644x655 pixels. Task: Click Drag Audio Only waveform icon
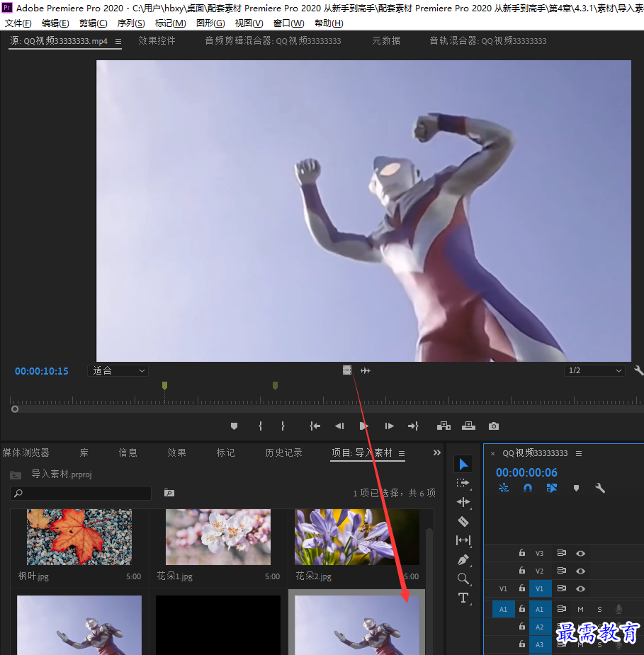(x=366, y=370)
